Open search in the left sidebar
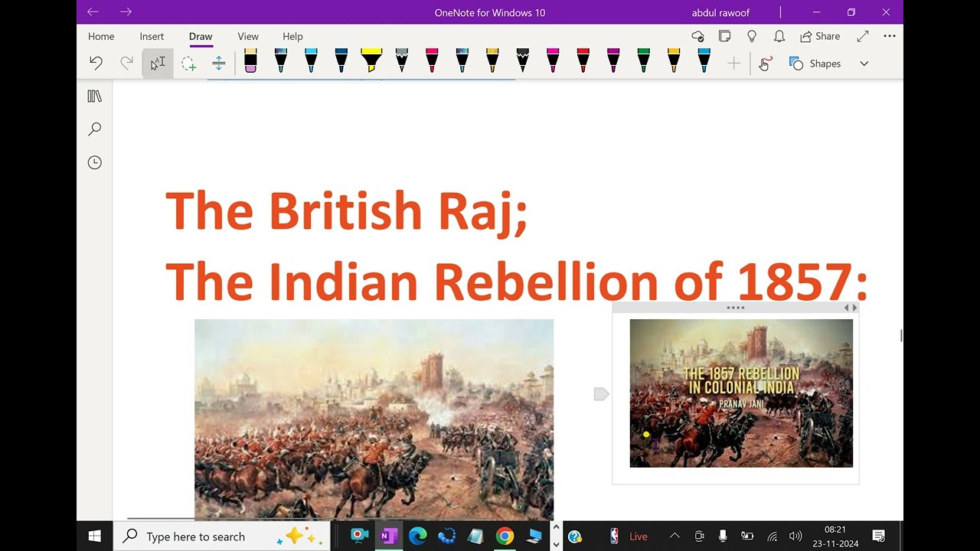Image resolution: width=980 pixels, height=551 pixels. tap(95, 129)
